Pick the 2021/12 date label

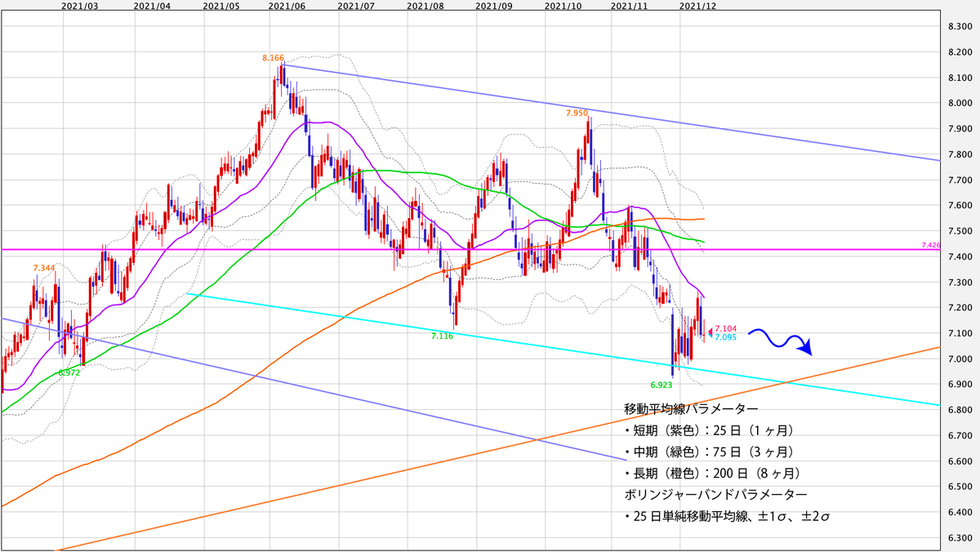pyautogui.click(x=698, y=5)
